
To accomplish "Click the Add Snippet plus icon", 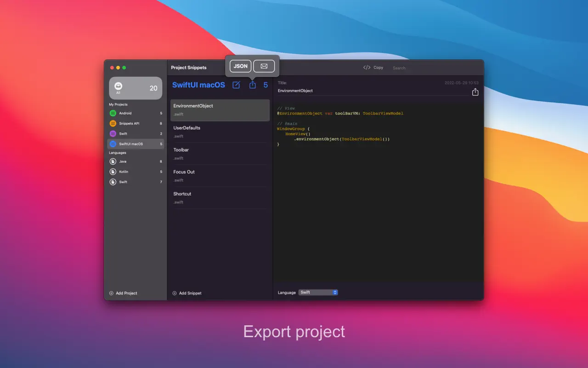I will (175, 293).
